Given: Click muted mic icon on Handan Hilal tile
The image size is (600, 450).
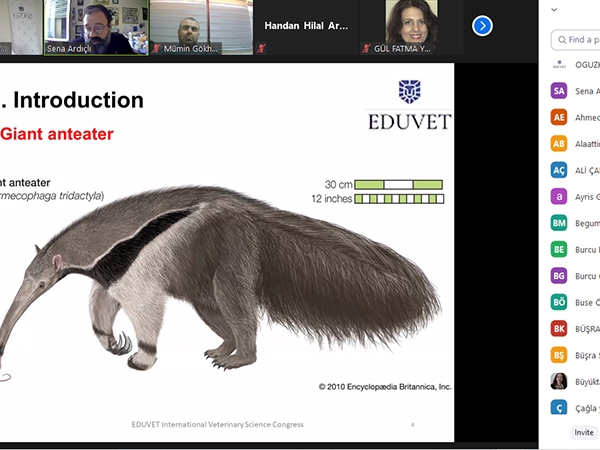Looking at the screenshot, I should 261,49.
